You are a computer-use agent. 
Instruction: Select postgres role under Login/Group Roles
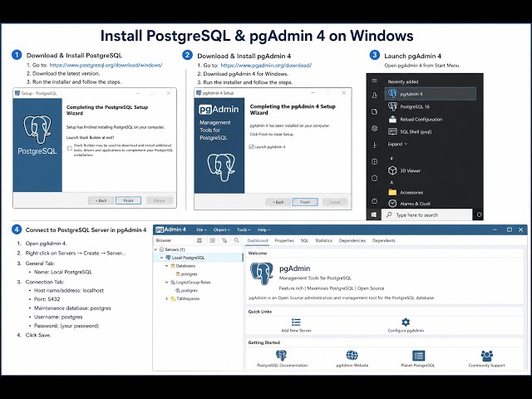(186, 290)
